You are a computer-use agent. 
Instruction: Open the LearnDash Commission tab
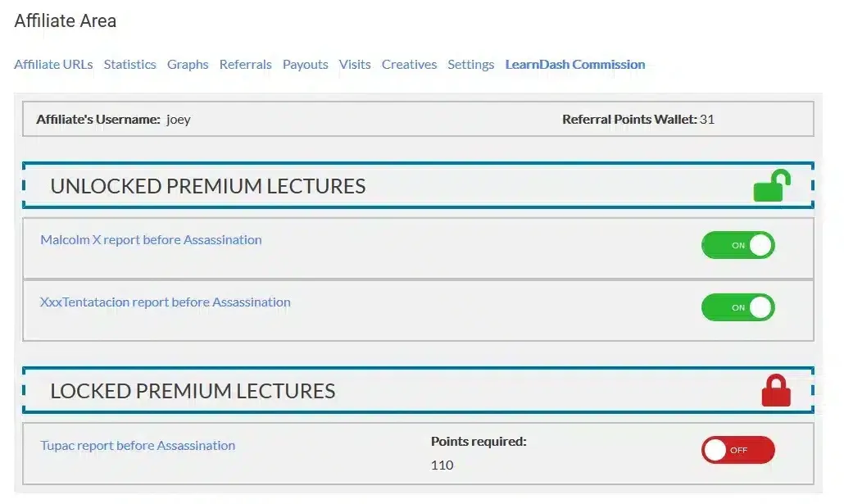574,64
